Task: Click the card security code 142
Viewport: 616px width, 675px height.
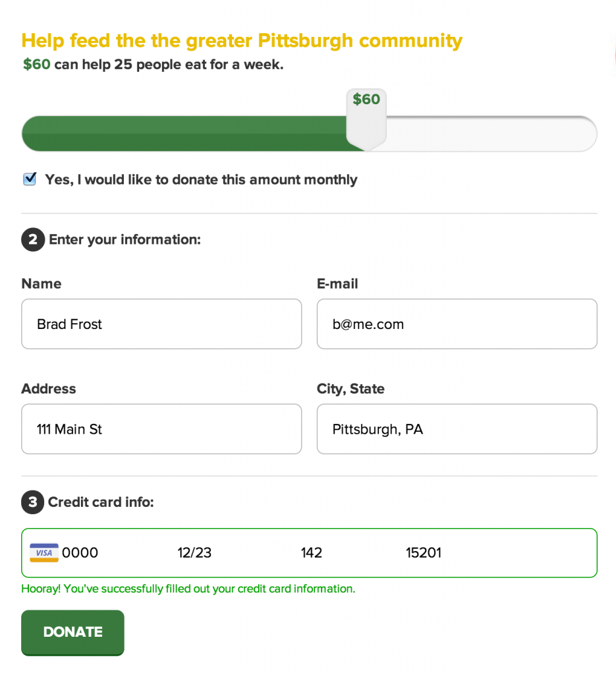Action: click(312, 552)
